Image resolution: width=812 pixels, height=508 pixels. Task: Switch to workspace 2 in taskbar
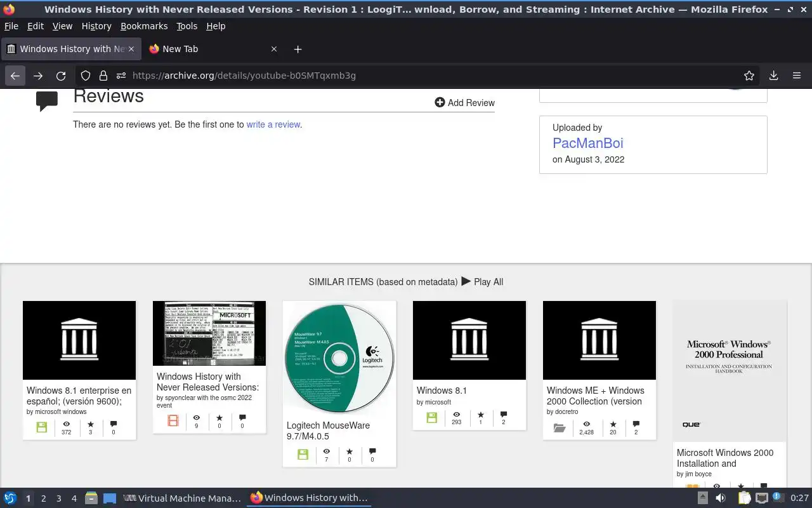coord(43,498)
